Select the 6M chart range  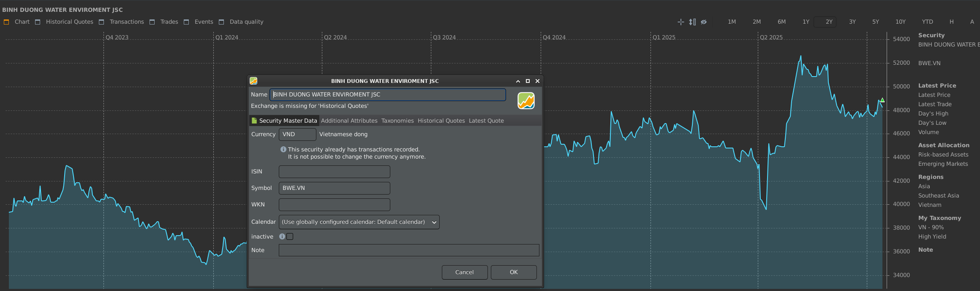[x=781, y=22]
